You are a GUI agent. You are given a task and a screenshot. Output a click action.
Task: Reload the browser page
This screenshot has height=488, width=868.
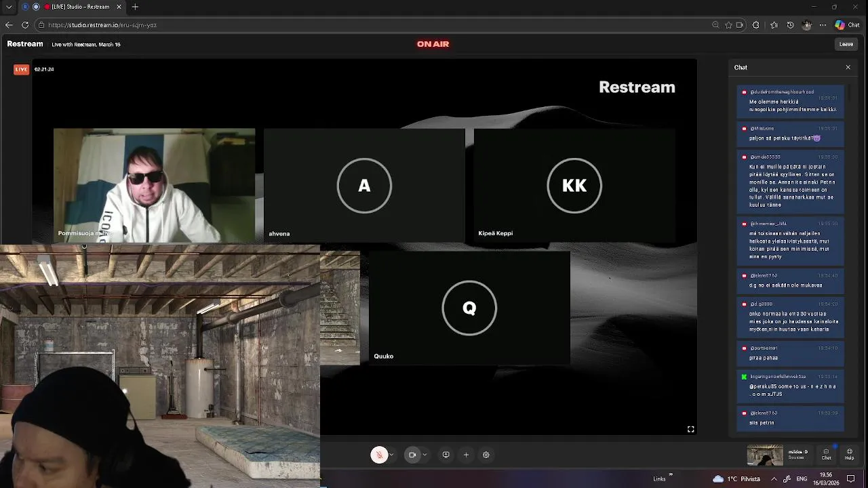click(25, 25)
